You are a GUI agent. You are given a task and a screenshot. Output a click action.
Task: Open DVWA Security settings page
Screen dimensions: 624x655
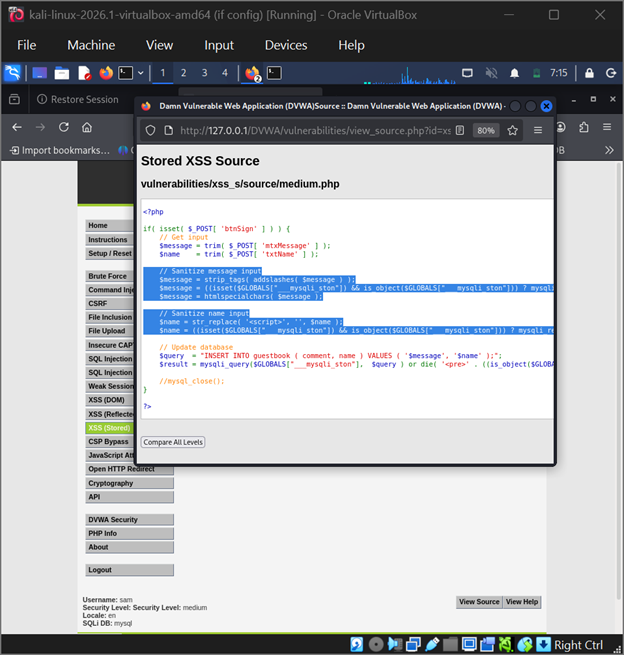129,520
